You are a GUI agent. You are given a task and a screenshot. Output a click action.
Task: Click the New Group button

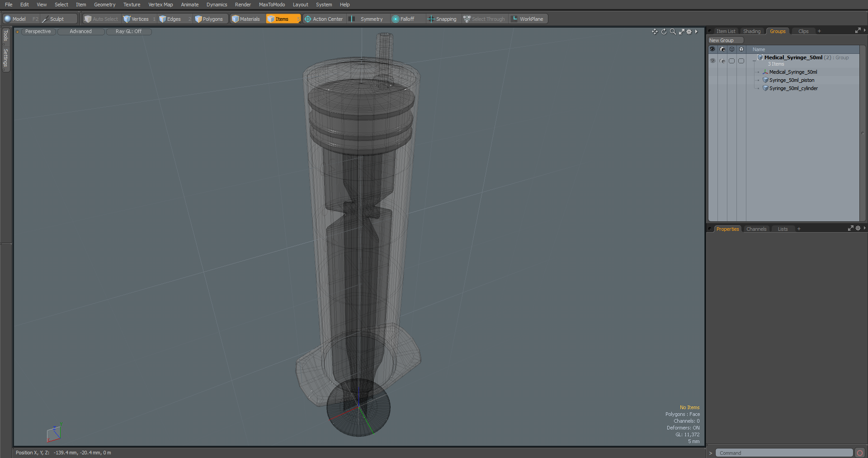725,40
